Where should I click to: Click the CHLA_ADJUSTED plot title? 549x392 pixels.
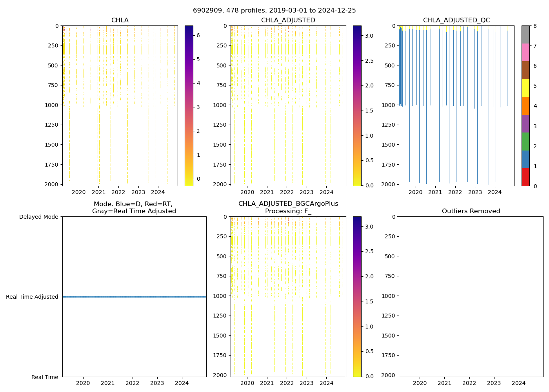point(288,20)
